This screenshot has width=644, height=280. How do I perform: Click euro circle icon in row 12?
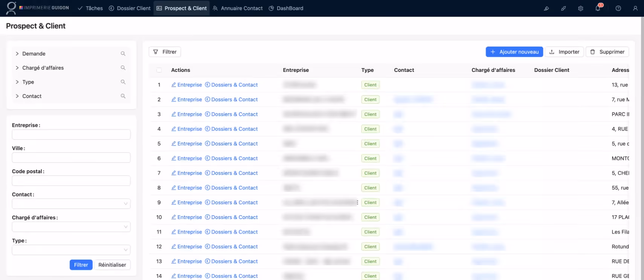click(x=208, y=247)
